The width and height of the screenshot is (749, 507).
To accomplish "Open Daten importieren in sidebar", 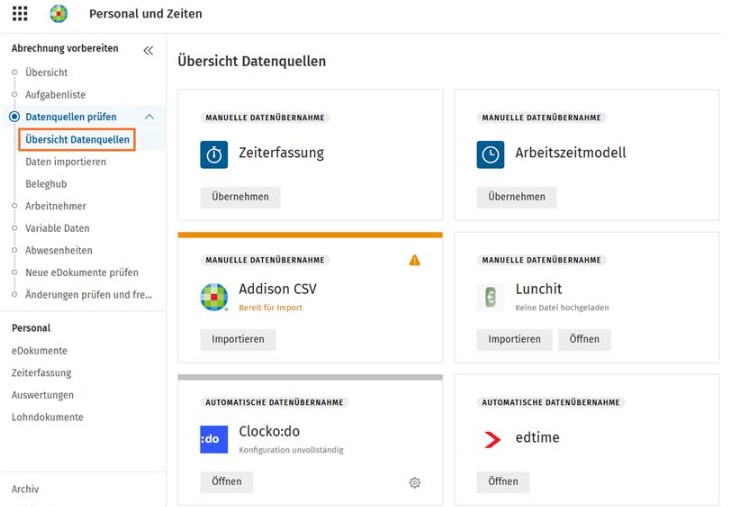I will pos(65,162).
